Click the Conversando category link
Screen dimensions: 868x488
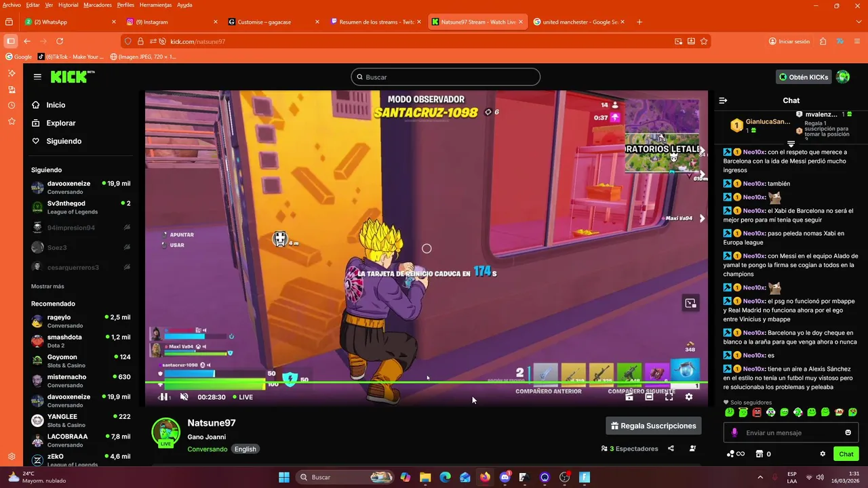208,449
